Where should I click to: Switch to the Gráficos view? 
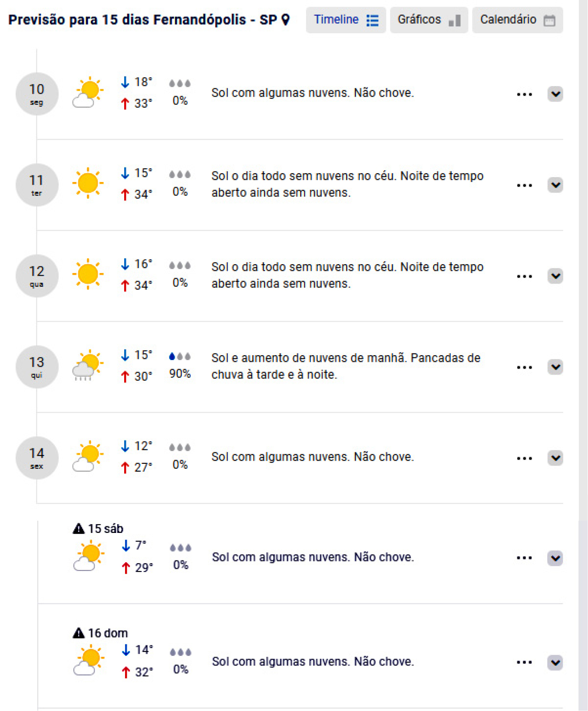pos(428,20)
